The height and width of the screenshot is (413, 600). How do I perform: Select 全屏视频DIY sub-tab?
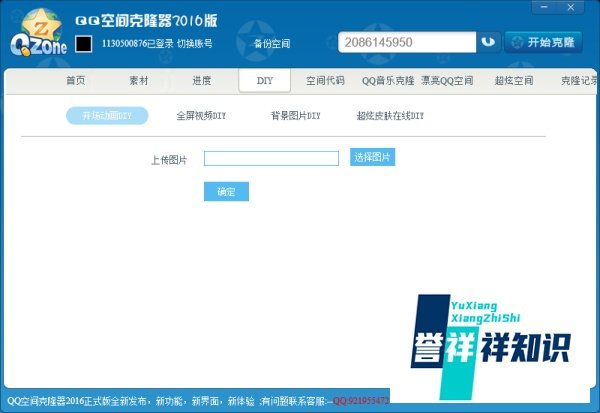tap(201, 116)
